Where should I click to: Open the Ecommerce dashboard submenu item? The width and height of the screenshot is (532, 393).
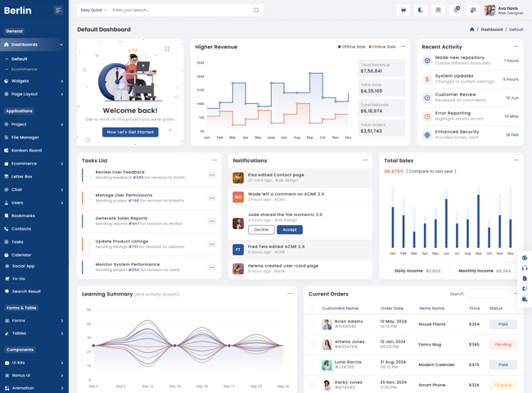tap(24, 70)
